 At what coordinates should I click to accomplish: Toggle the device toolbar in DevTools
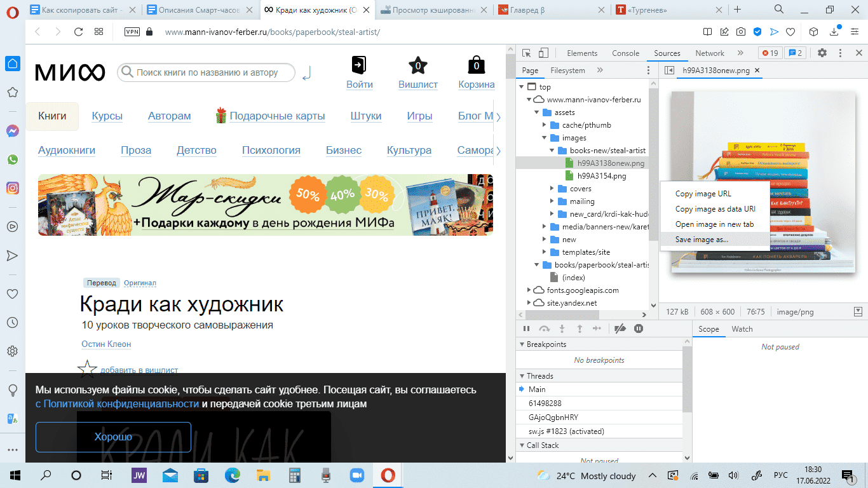pos(543,53)
